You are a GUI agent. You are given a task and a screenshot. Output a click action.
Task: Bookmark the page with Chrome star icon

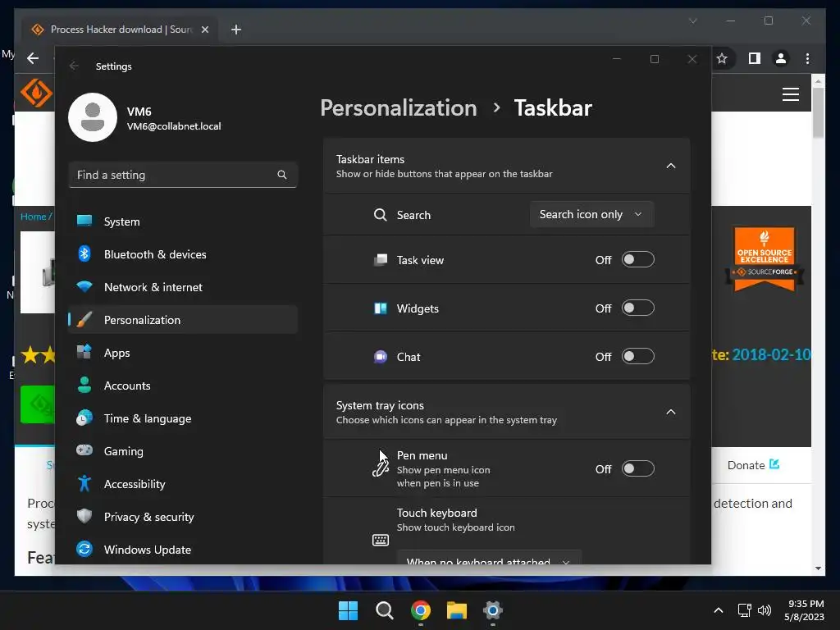click(722, 58)
